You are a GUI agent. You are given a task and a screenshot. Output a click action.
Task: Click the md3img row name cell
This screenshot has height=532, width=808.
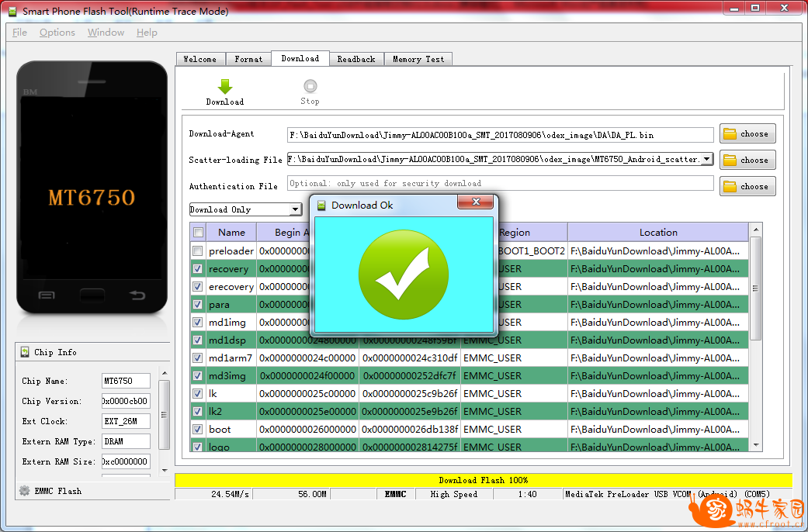coord(231,376)
